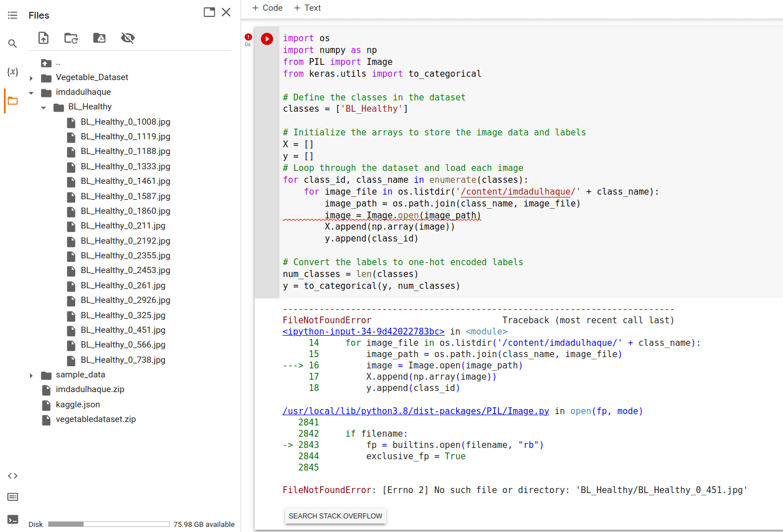Search the error on Stack Overflow
This screenshot has width=783, height=532.
(335, 516)
